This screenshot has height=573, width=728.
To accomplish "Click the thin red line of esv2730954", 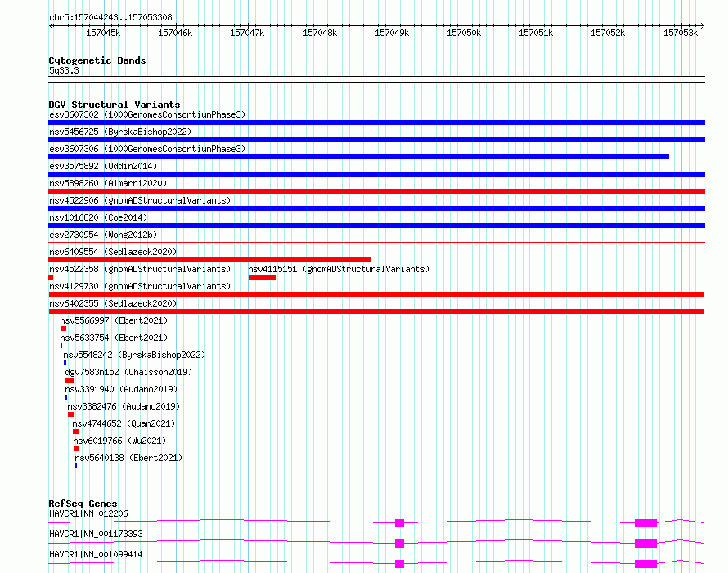I will (376, 242).
